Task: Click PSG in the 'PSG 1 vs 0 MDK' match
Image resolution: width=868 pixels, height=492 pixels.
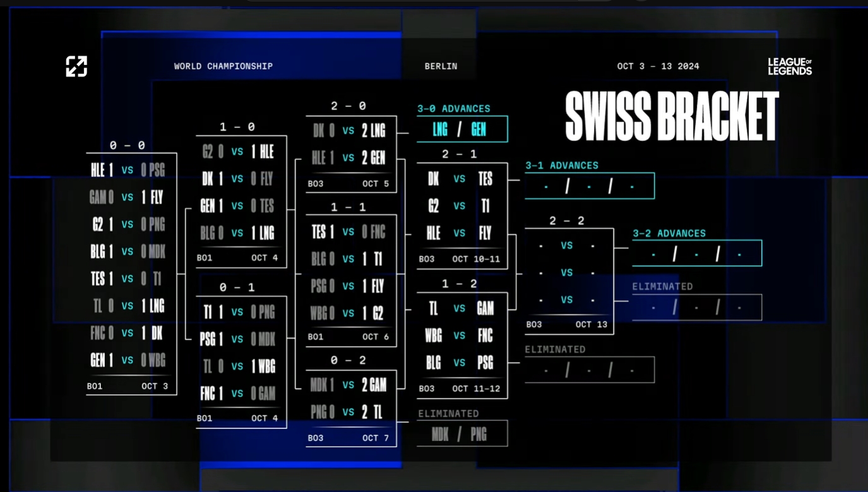Action: click(208, 339)
